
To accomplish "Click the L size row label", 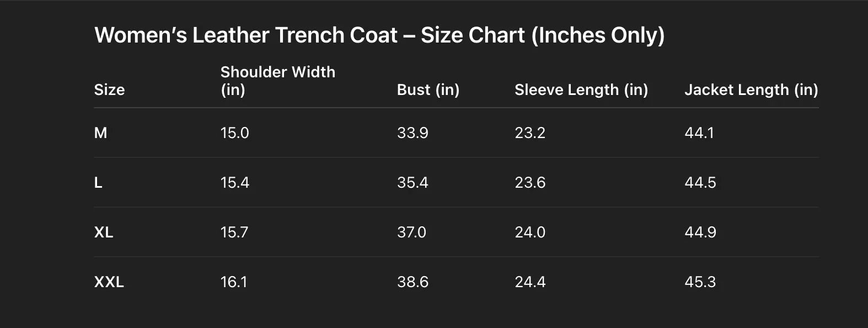I will pyautogui.click(x=98, y=182).
